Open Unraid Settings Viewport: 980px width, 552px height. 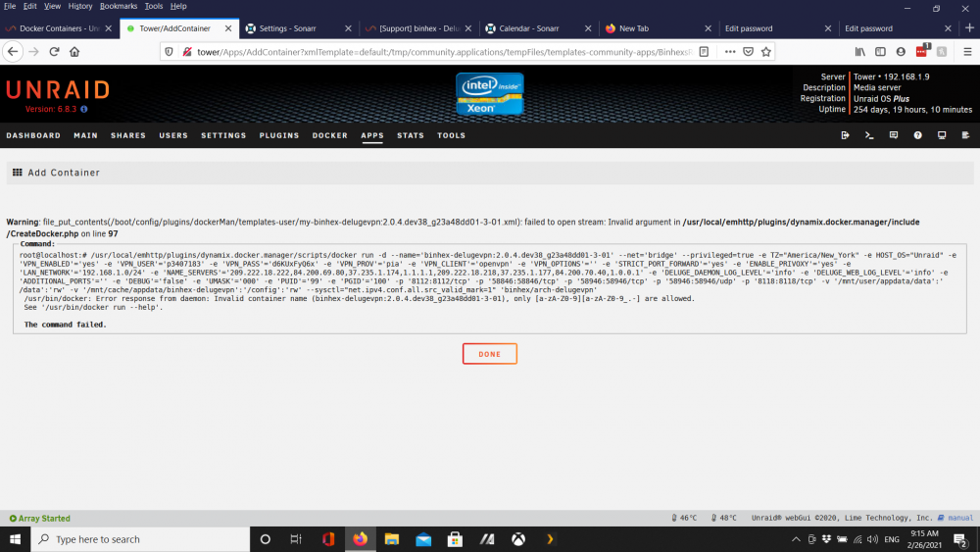pyautogui.click(x=223, y=135)
